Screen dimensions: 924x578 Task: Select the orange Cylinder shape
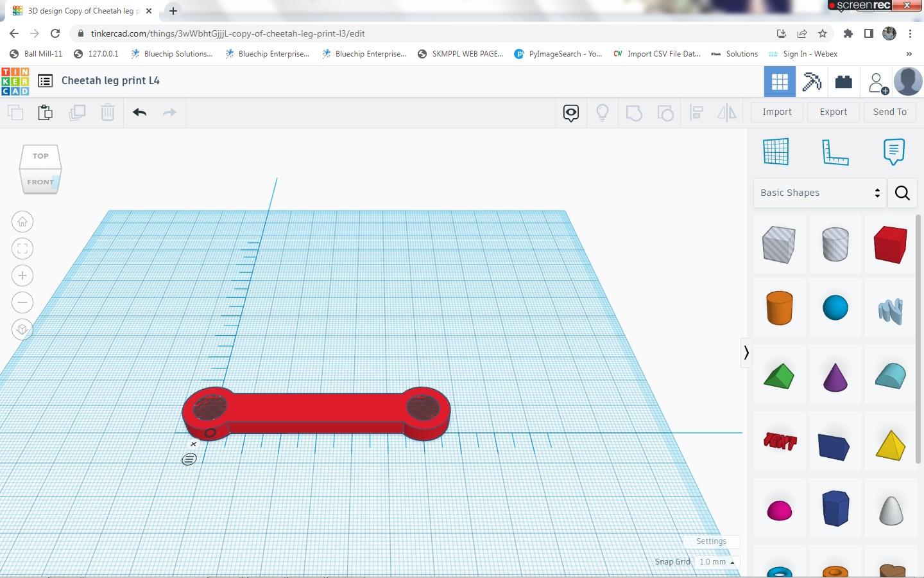pos(780,308)
